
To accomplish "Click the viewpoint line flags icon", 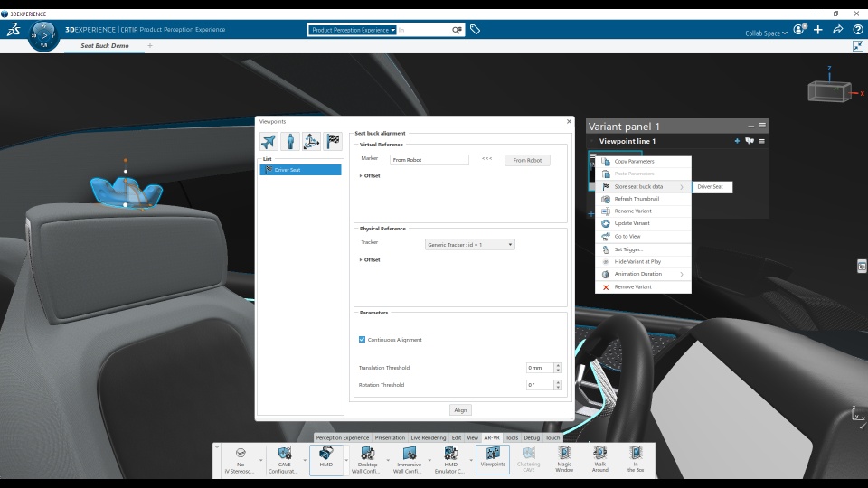I will coord(750,141).
